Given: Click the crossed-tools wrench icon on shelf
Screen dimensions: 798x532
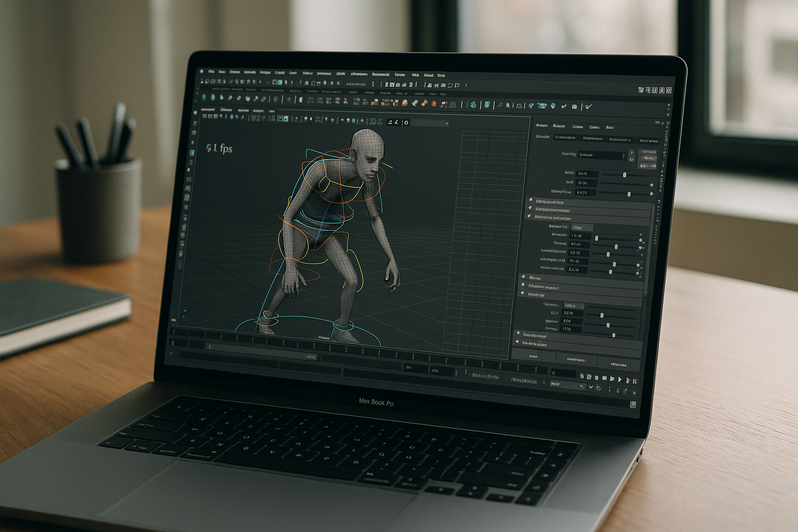Looking at the screenshot, I should coord(508,105).
